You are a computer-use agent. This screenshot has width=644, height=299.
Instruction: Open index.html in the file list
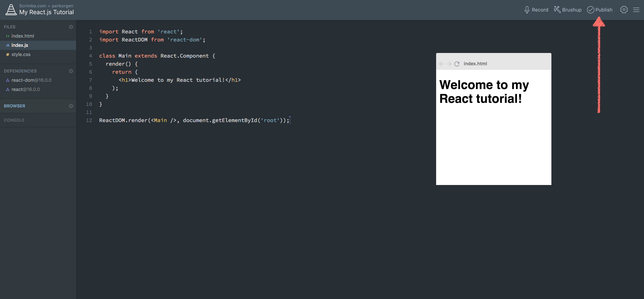pyautogui.click(x=22, y=36)
